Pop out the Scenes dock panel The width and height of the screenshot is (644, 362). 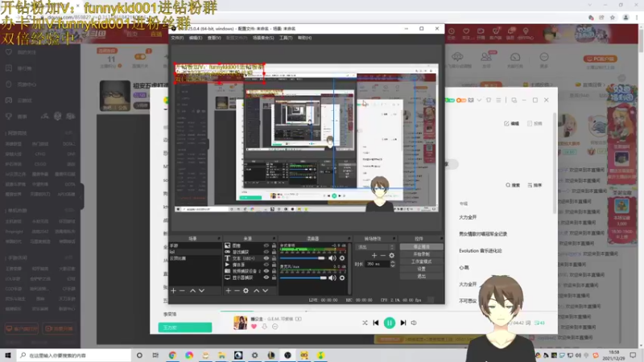coord(218,238)
